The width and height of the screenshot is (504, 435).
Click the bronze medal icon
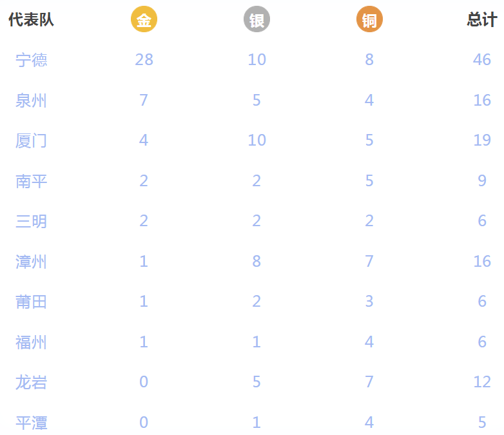click(369, 19)
